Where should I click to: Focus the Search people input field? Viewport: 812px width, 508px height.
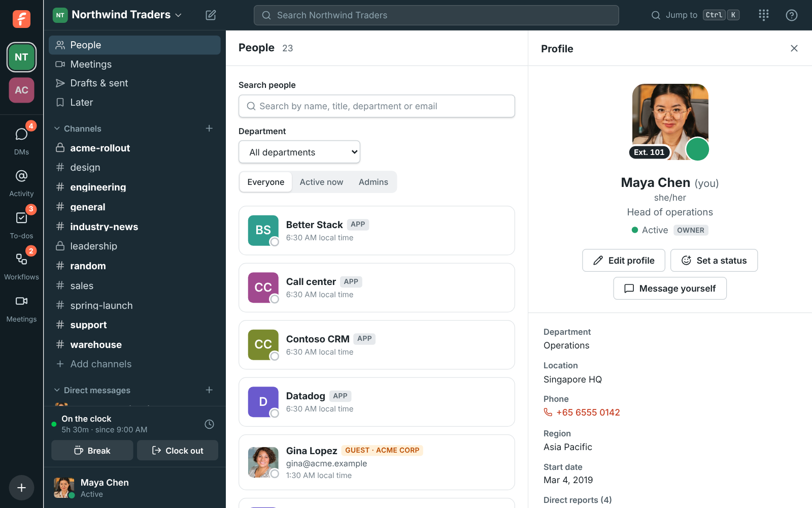click(377, 106)
